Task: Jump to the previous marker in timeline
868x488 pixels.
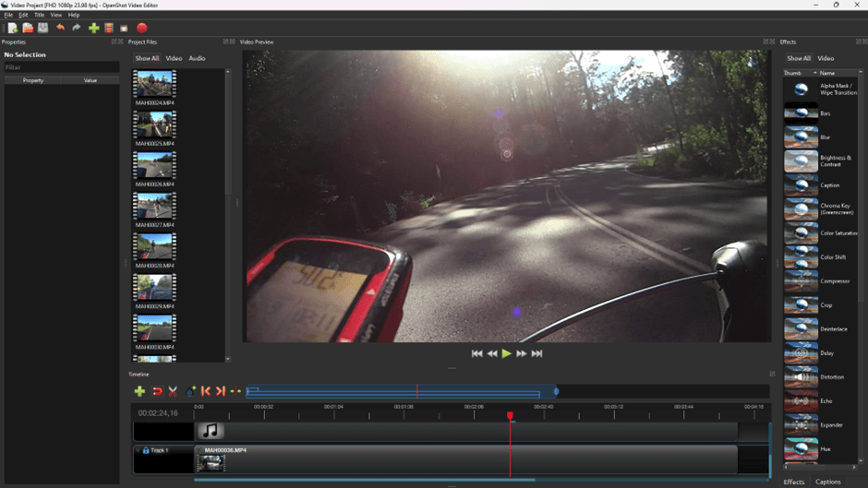Action: click(206, 391)
